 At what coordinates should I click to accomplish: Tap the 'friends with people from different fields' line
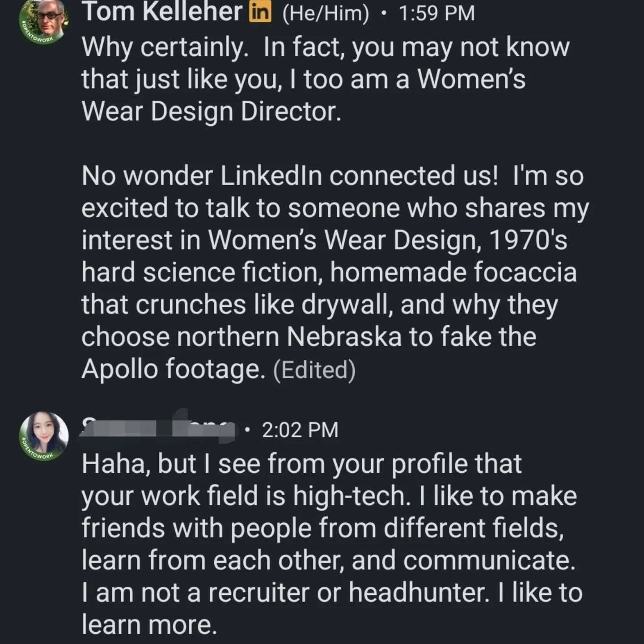coord(322,528)
